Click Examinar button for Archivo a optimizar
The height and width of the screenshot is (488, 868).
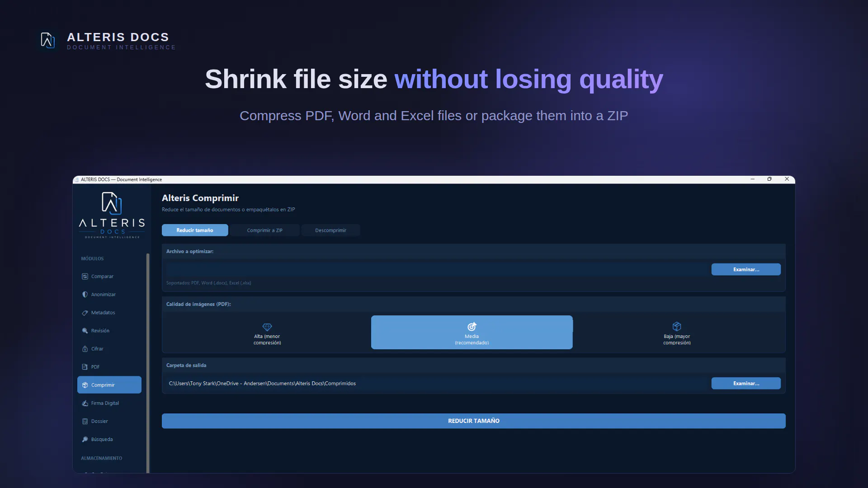tap(746, 270)
